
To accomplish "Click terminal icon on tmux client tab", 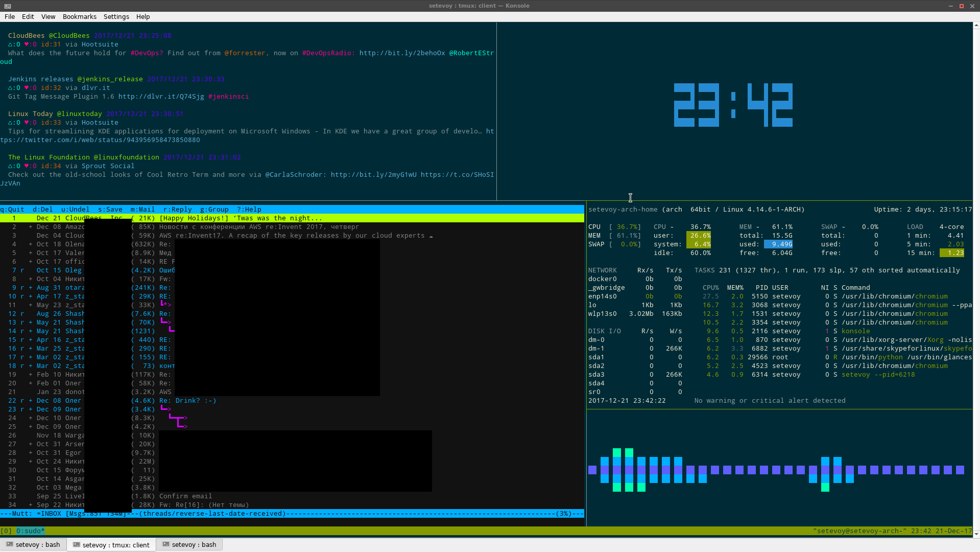I will (x=77, y=544).
